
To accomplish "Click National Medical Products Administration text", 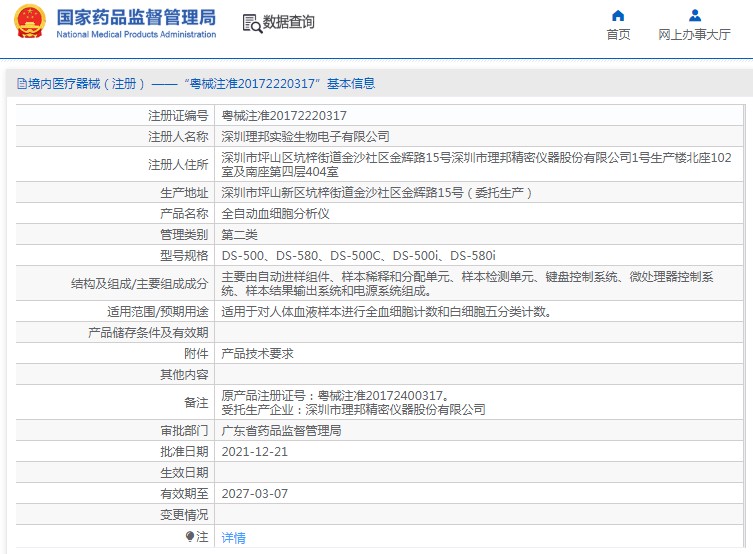I will (x=136, y=35).
